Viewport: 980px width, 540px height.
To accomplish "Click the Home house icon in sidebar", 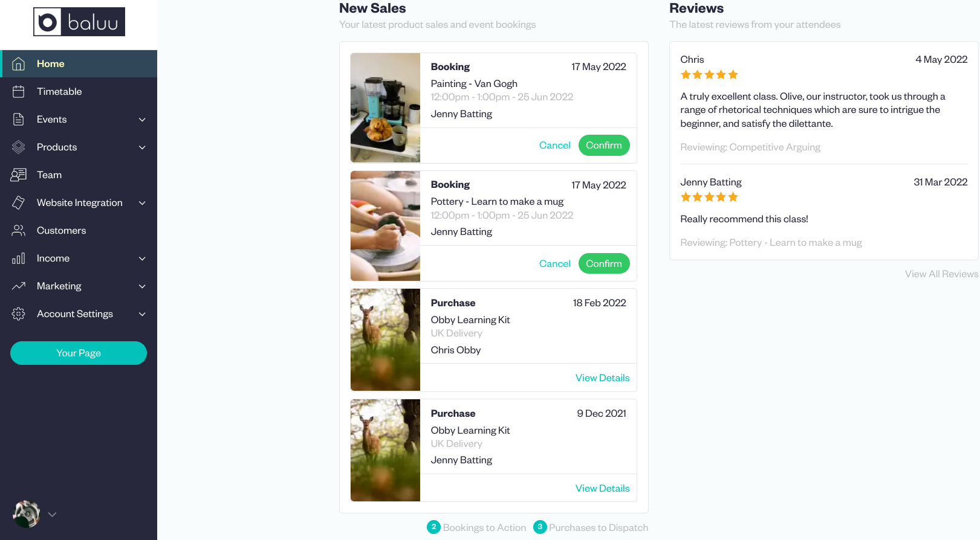I will (x=19, y=63).
